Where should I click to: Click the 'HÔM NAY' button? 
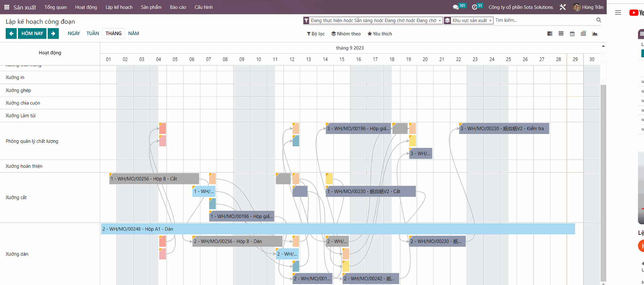click(x=32, y=34)
